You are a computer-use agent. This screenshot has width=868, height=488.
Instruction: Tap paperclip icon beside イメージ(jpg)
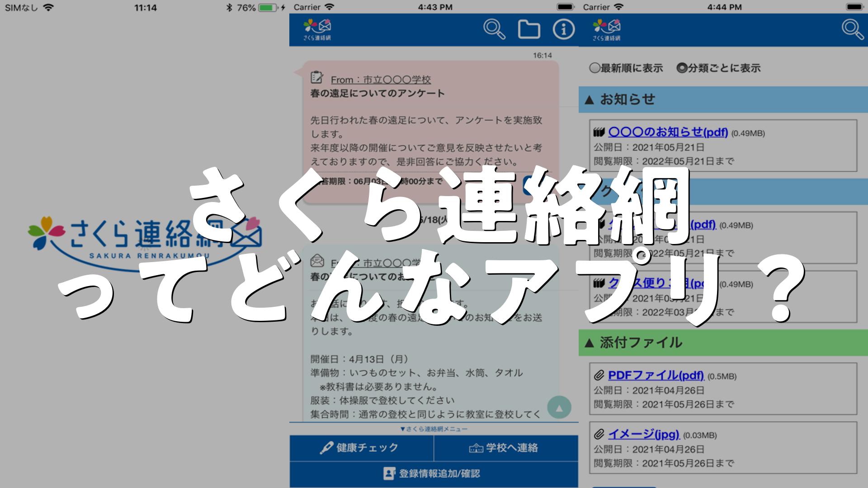coord(599,434)
